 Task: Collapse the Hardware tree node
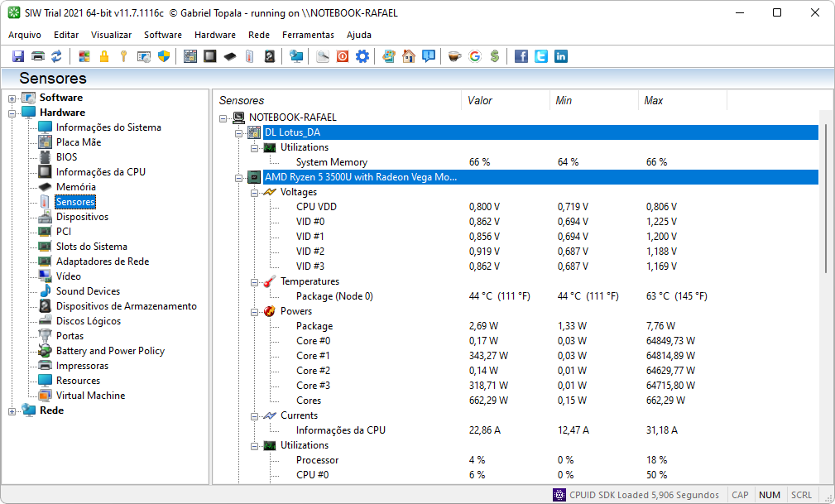pyautogui.click(x=12, y=113)
